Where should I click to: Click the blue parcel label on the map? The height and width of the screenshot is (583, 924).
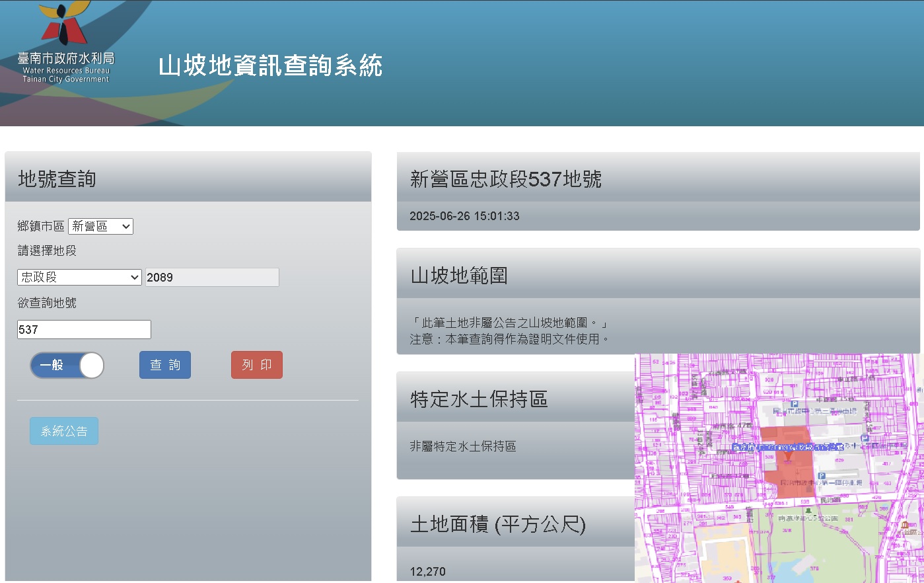pyautogui.click(x=787, y=447)
